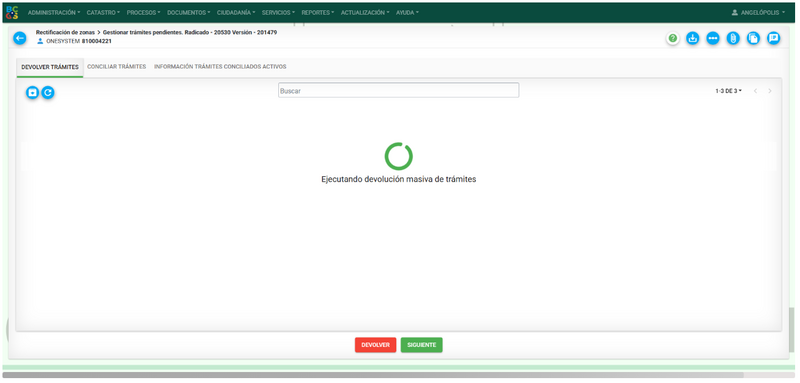Open the green help question-mark icon
800x383 pixels.
point(672,38)
